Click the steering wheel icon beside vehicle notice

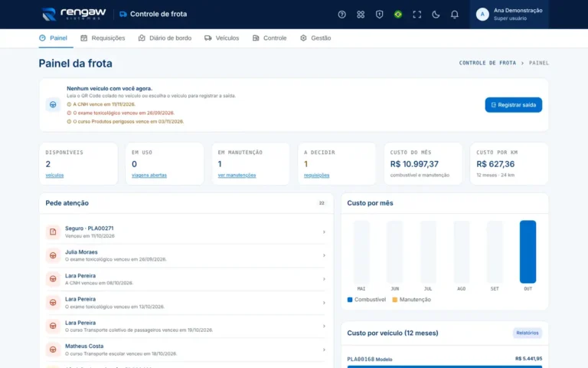[53, 105]
